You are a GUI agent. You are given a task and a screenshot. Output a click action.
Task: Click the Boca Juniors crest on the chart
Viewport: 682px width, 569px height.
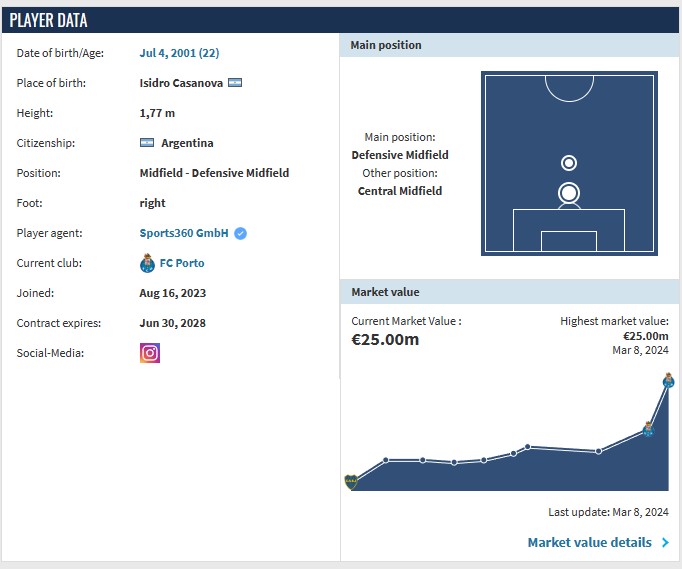(350, 481)
